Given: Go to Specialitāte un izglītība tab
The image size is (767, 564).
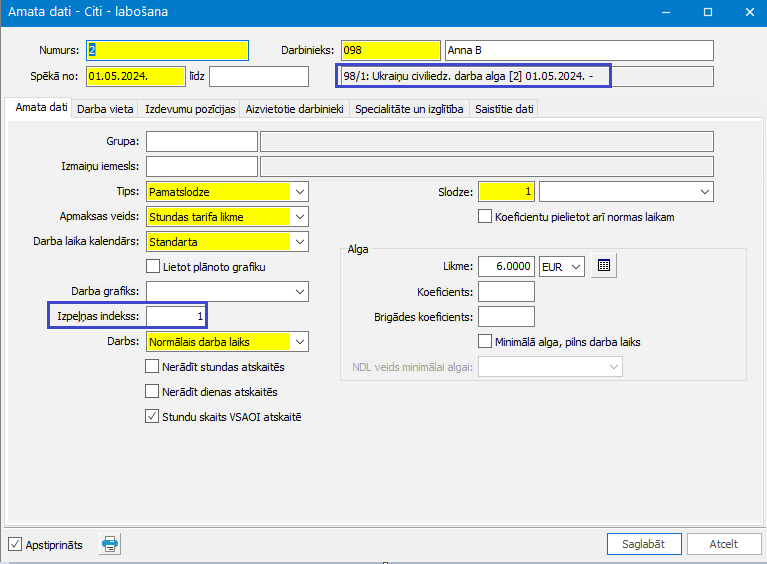Looking at the screenshot, I should pyautogui.click(x=409, y=109).
